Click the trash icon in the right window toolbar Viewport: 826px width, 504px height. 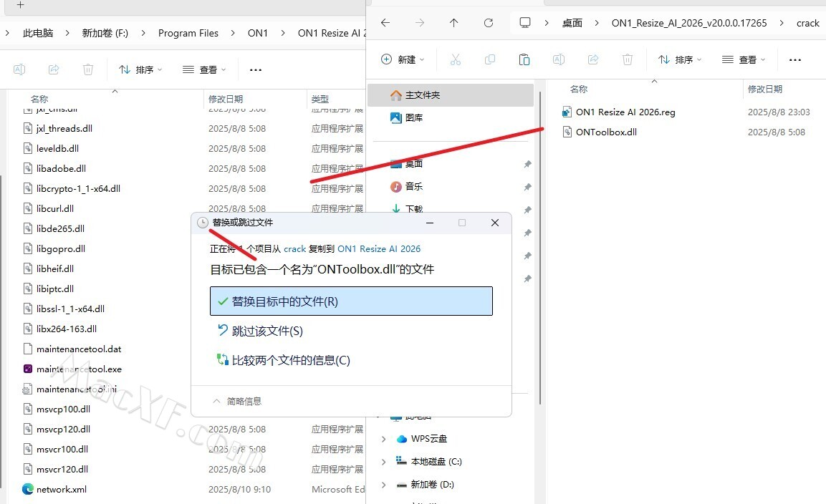[628, 59]
